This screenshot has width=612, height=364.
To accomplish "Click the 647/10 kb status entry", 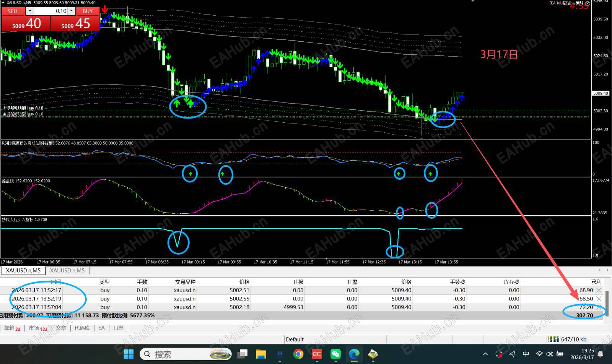I will pyautogui.click(x=573, y=339).
